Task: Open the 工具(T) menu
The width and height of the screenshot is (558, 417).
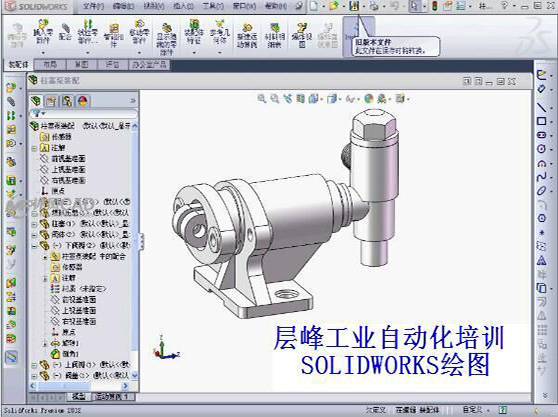Action: click(x=213, y=6)
